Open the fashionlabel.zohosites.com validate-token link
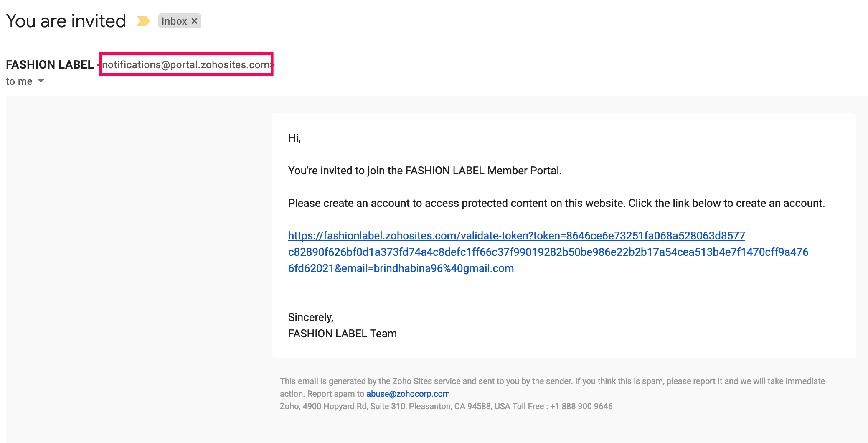Image resolution: width=868 pixels, height=443 pixels. click(516, 236)
